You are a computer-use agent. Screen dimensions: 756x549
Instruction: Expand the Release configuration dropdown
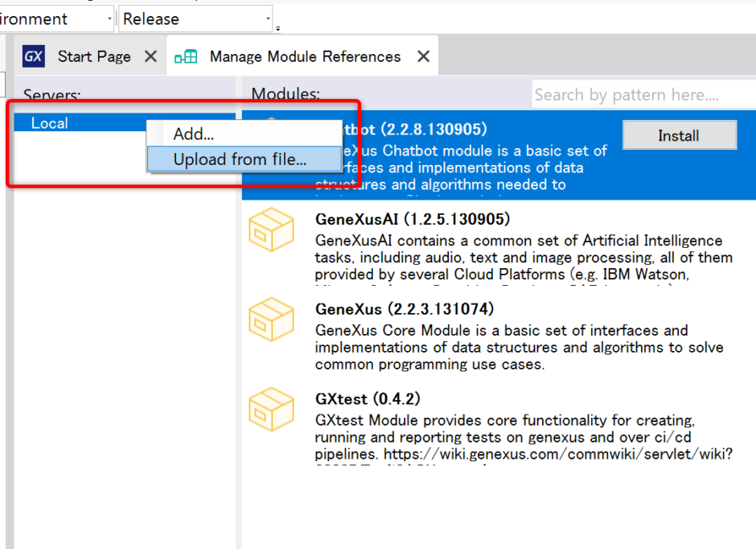(268, 19)
